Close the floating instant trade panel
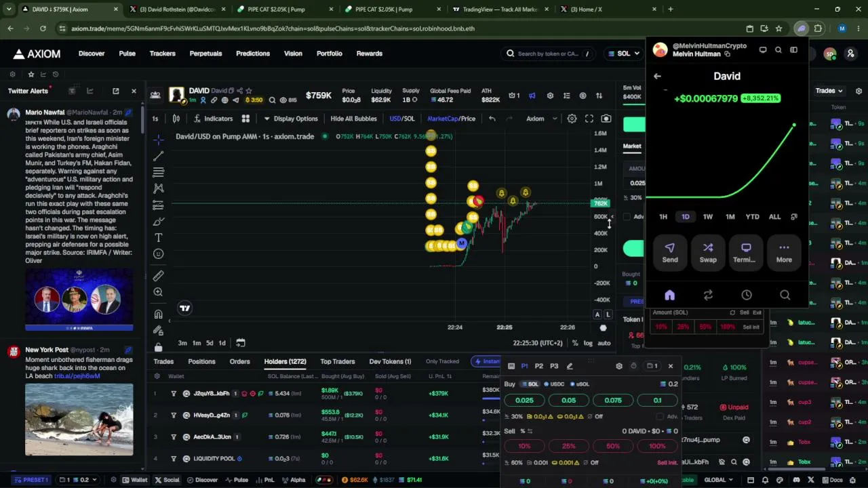The width and height of the screenshot is (868, 488). [671, 366]
